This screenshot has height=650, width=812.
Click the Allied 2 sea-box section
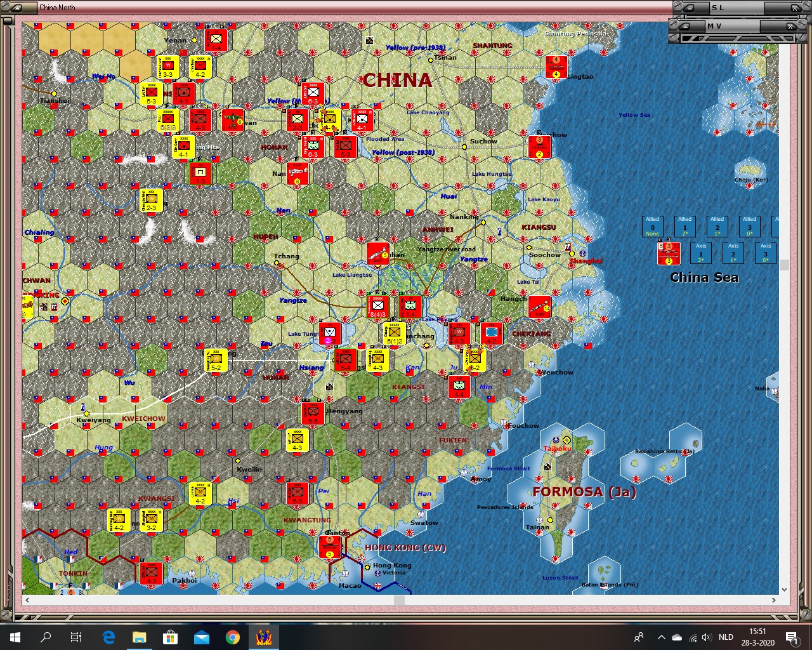pyautogui.click(x=717, y=227)
